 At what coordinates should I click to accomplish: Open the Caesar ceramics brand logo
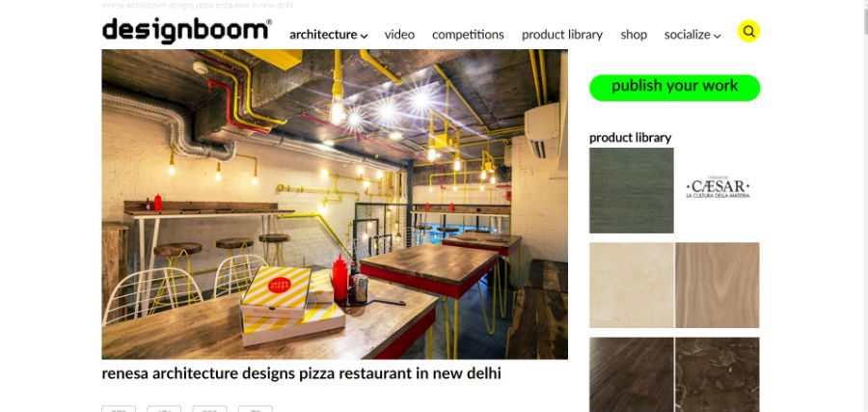pos(718,188)
